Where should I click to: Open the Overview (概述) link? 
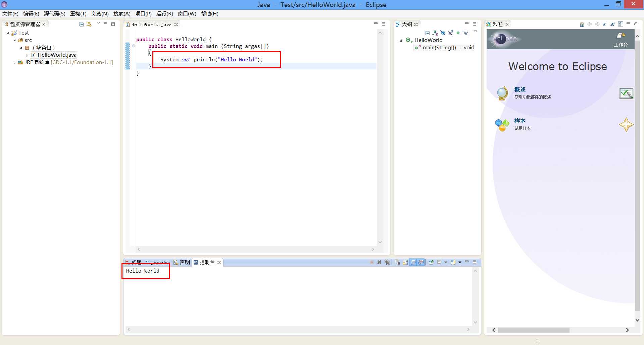(520, 90)
